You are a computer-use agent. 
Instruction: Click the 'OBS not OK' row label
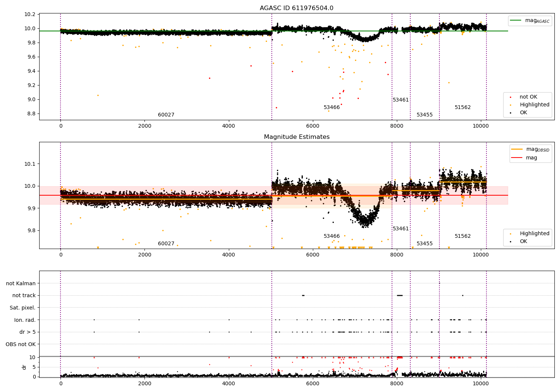(x=21, y=344)
